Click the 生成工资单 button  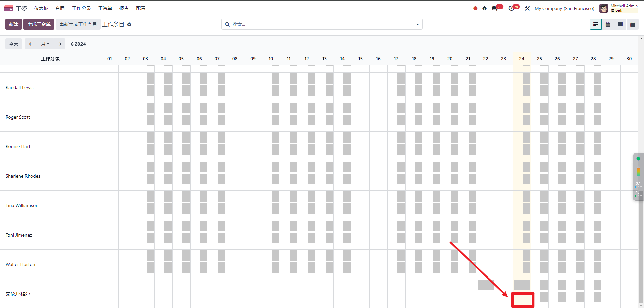[39, 24]
